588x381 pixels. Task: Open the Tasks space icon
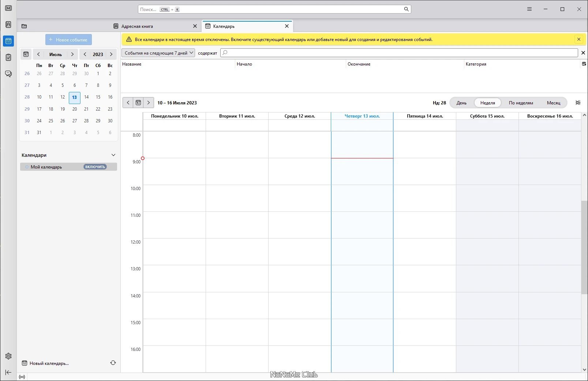pyautogui.click(x=8, y=58)
